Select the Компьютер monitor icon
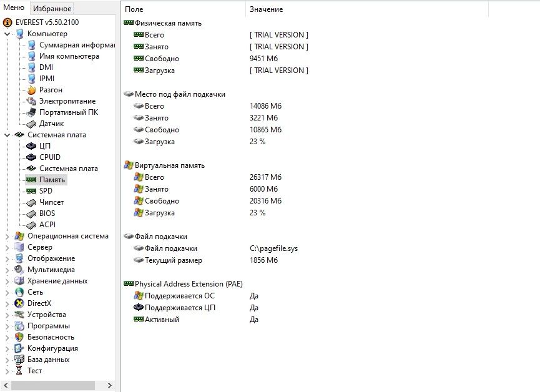 pyautogui.click(x=19, y=34)
